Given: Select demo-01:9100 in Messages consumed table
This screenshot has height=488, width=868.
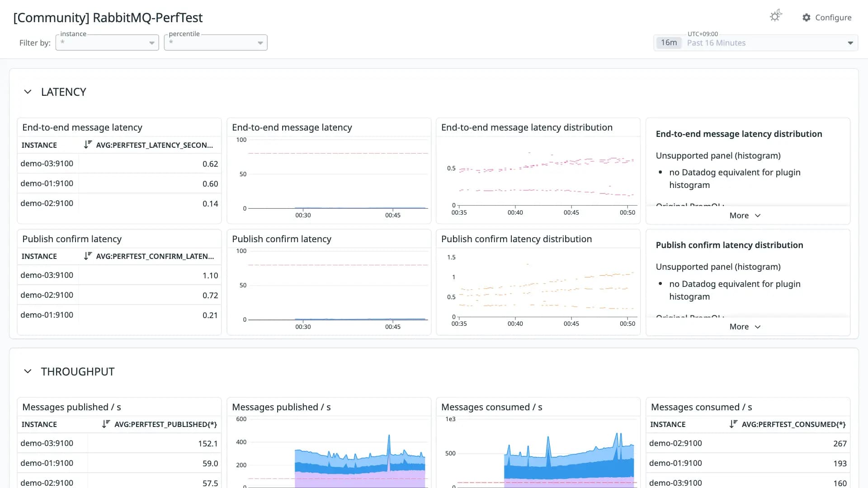Looking at the screenshot, I should pyautogui.click(x=675, y=463).
